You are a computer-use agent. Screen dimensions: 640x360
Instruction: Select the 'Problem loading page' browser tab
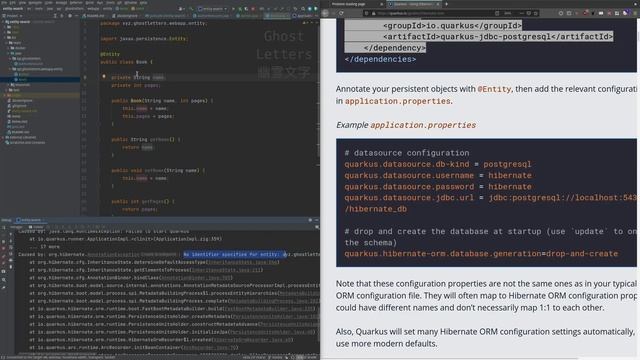(348, 4)
